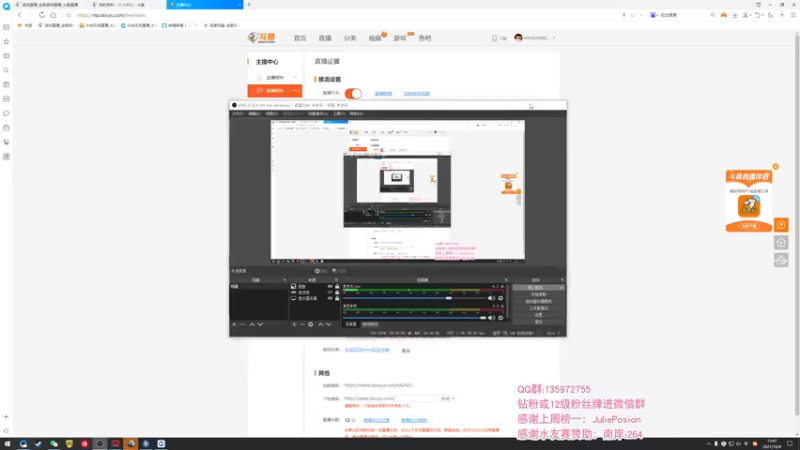Open the shopping cart icon in browser left sidebar
The width and height of the screenshot is (800, 450).
pyautogui.click(x=6, y=142)
